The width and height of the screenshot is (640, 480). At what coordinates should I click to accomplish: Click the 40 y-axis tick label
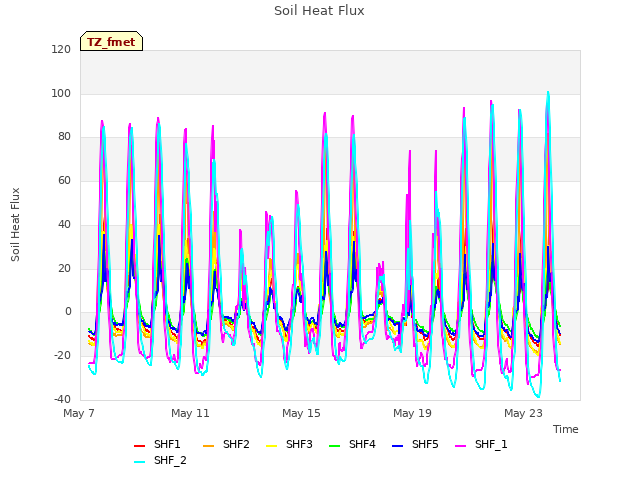(x=64, y=224)
